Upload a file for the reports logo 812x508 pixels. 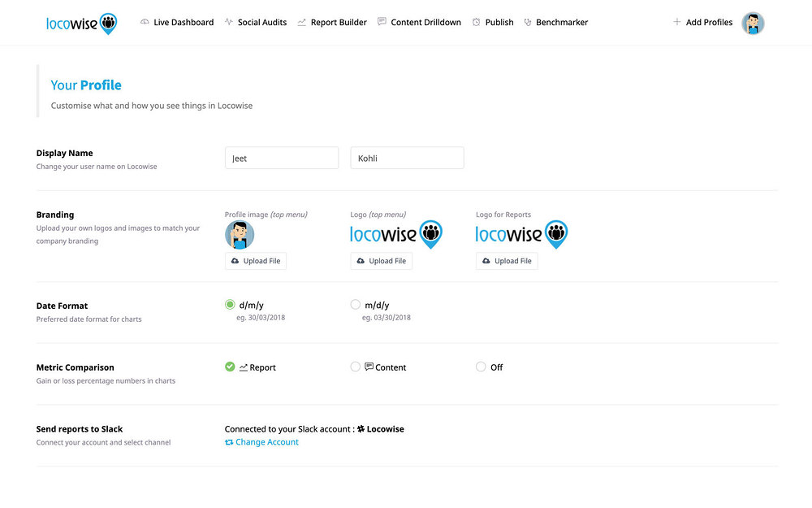point(507,261)
